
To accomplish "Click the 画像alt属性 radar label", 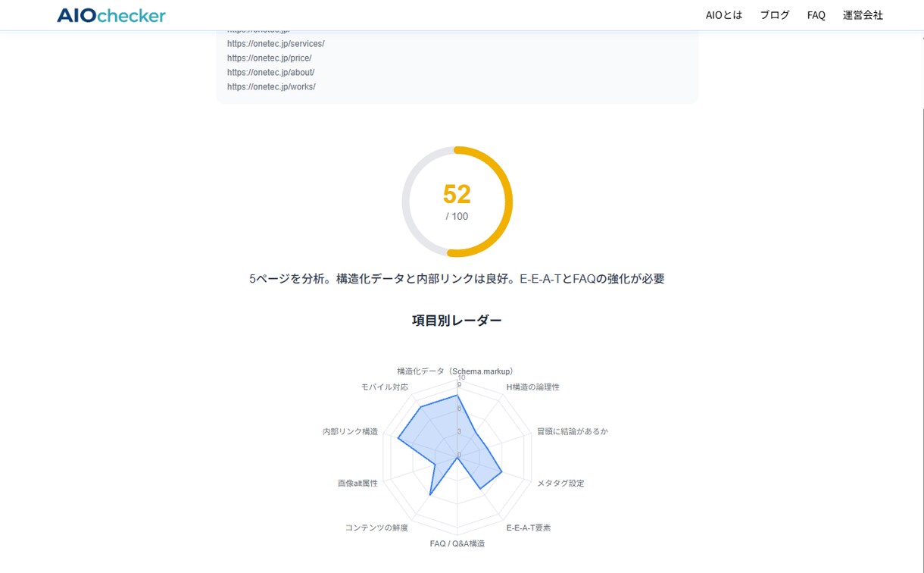I will [x=357, y=483].
